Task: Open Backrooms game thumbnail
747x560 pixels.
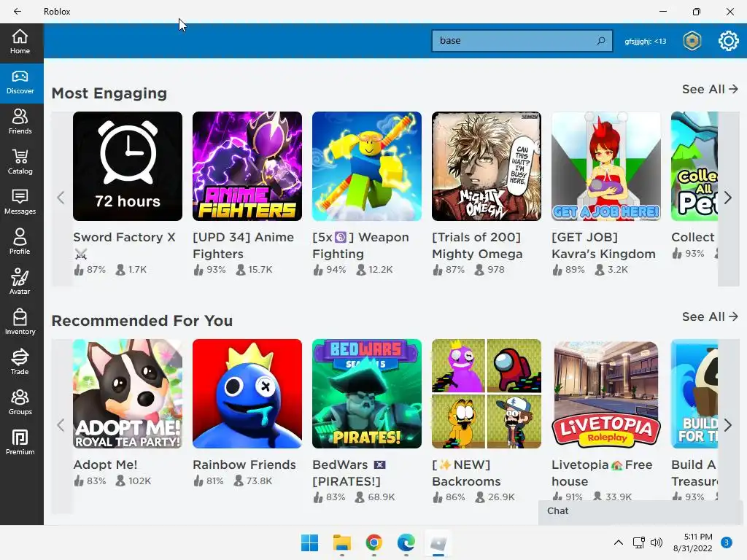Action: coord(487,394)
